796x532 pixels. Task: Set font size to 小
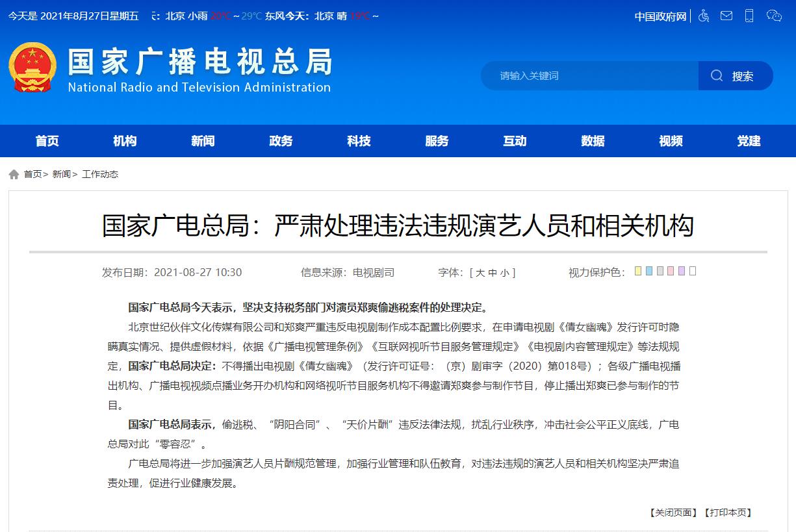click(505, 273)
